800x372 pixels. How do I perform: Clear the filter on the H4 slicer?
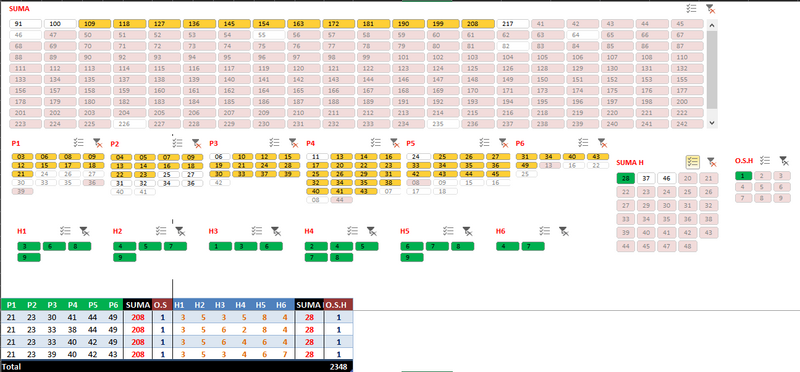click(371, 231)
